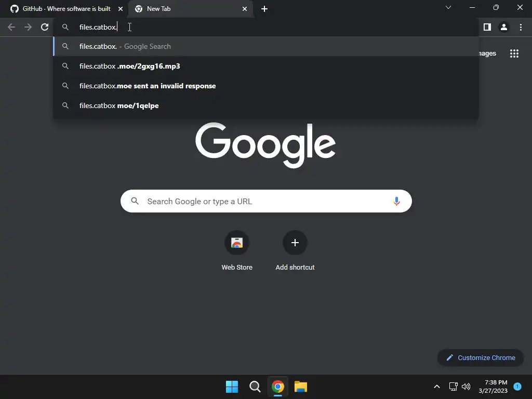
Task: Show hidden system tray icons
Action: (437, 387)
